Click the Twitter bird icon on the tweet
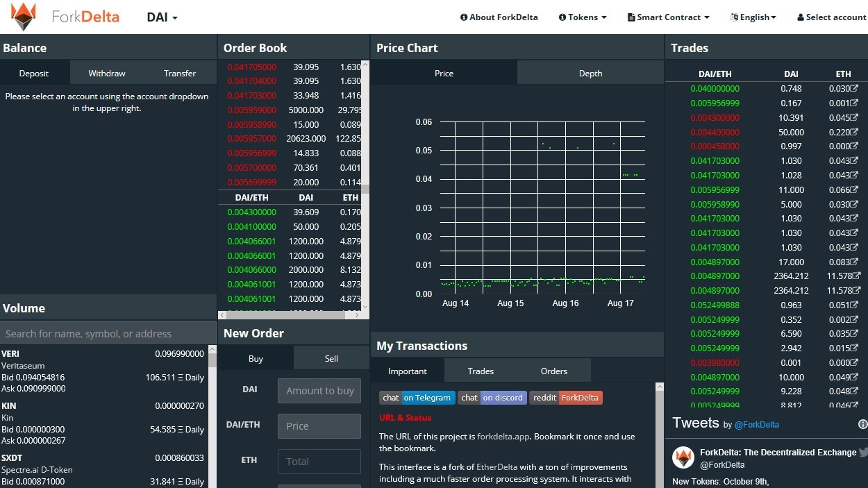Viewport: 868px width, 488px height. click(x=863, y=452)
